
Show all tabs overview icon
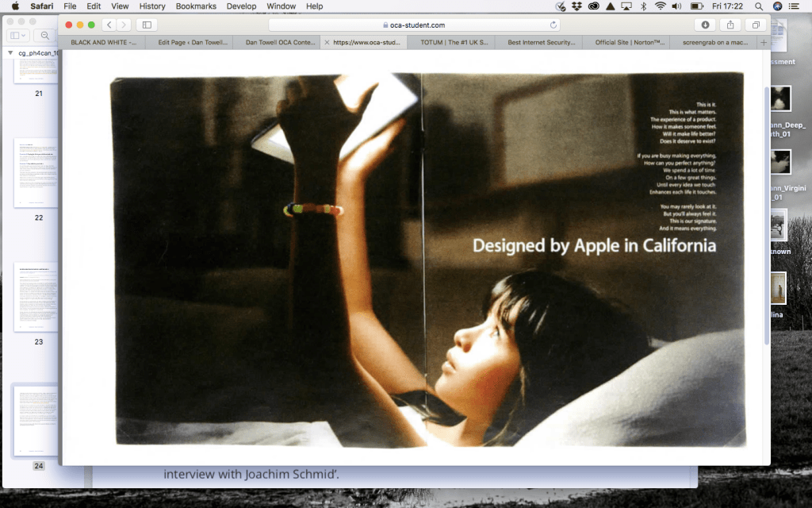(756, 25)
